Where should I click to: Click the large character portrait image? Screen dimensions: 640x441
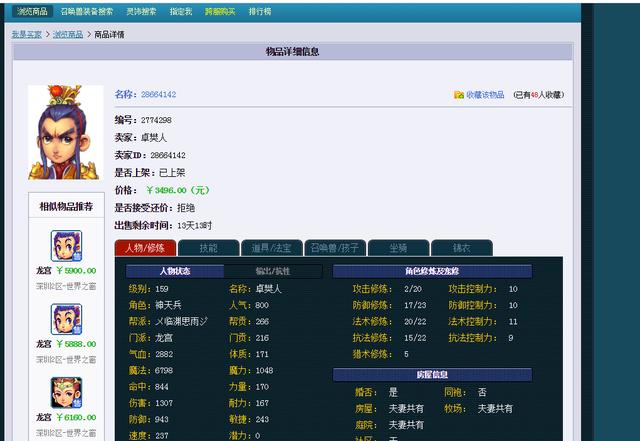point(65,132)
